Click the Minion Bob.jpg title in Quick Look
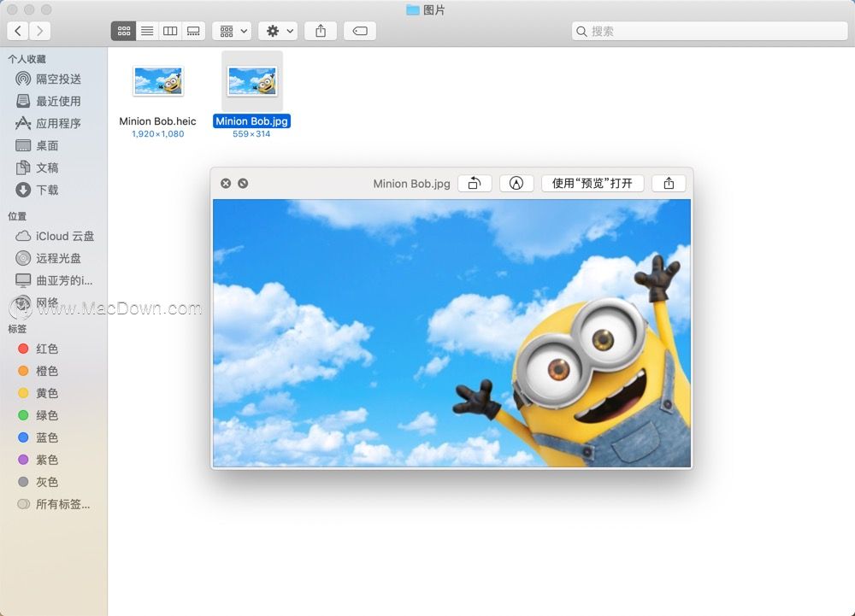Viewport: 855px width, 616px height. [412, 184]
